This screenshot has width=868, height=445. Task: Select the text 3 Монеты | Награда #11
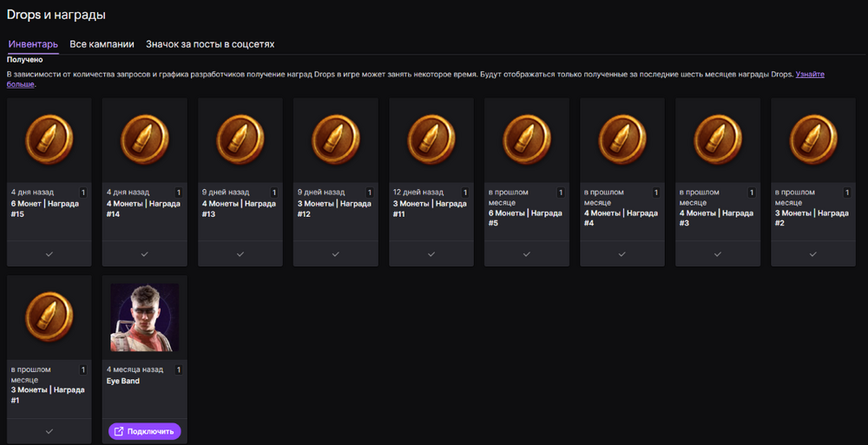pos(430,209)
